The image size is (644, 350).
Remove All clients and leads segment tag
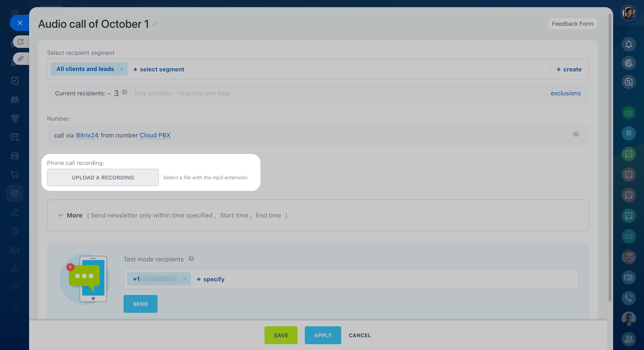click(x=122, y=69)
